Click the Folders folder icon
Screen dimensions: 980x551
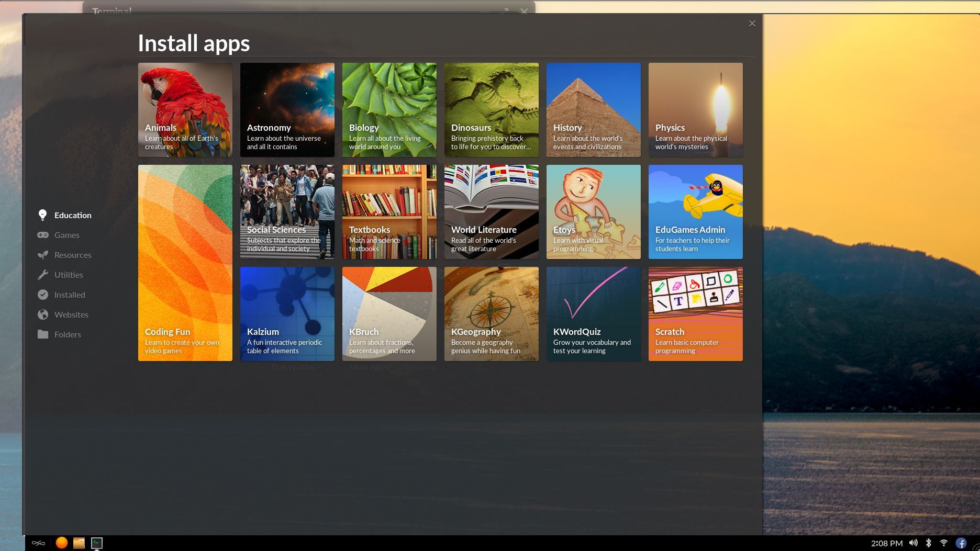43,334
